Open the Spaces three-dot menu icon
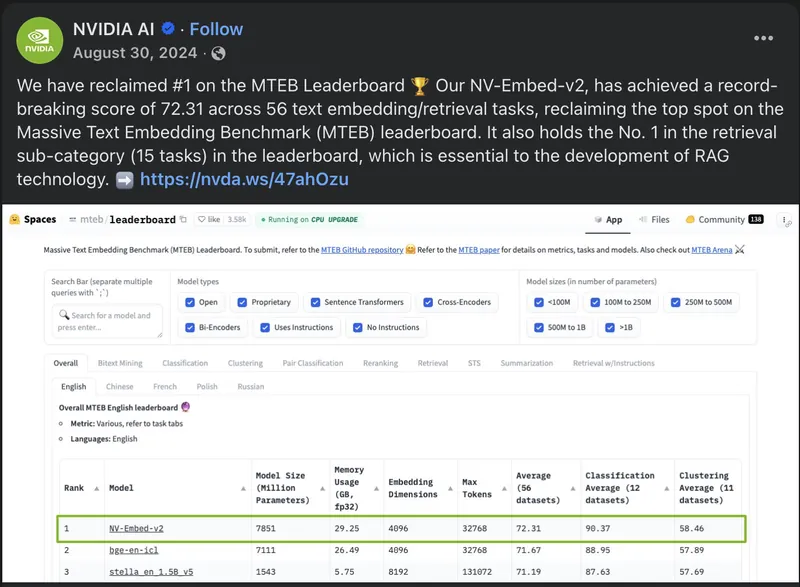 click(784, 220)
